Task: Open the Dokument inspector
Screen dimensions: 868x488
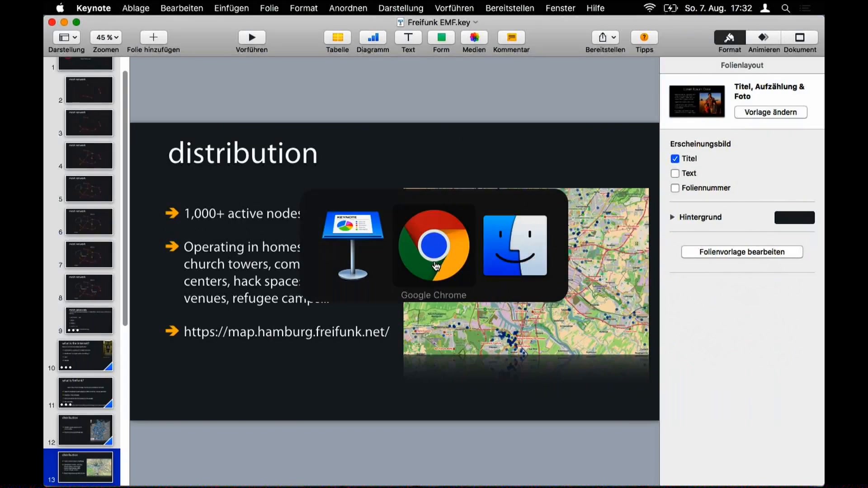Action: [800, 37]
